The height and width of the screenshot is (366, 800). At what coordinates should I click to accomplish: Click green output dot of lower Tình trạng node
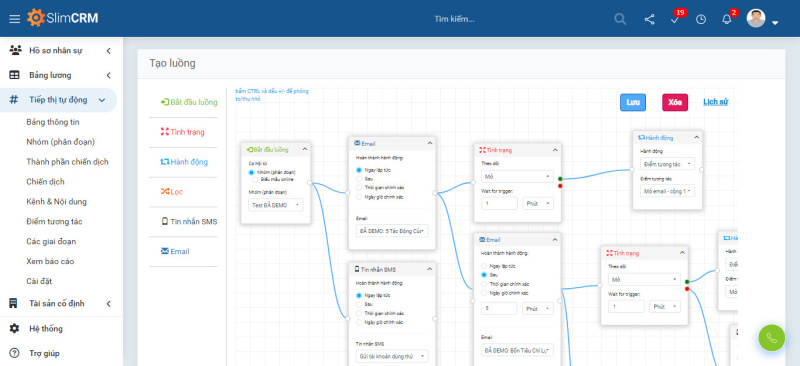point(687,282)
